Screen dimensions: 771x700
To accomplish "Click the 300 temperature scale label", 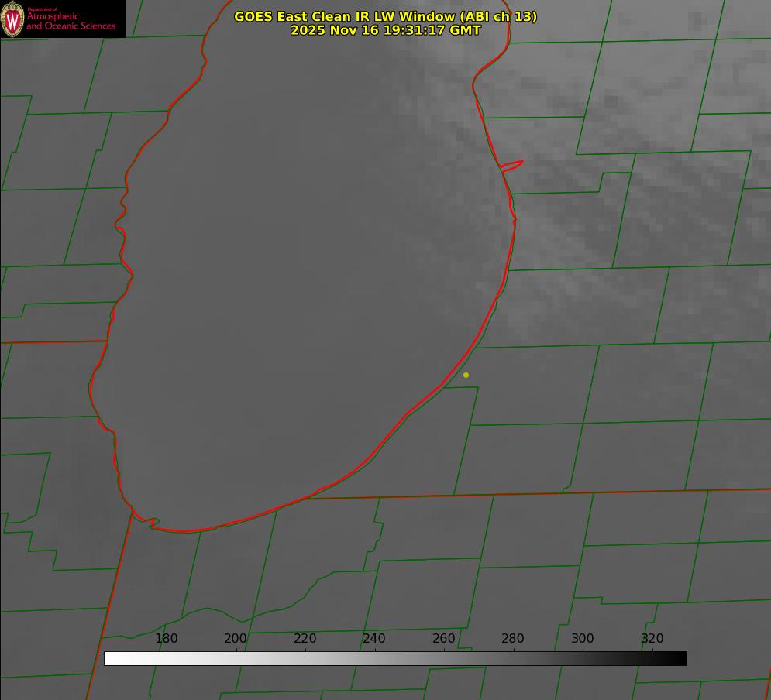I will pos(583,638).
